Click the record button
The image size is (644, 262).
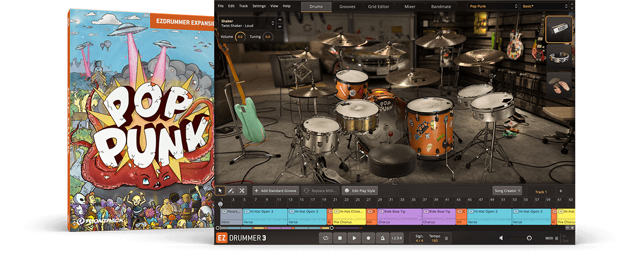coord(368,238)
